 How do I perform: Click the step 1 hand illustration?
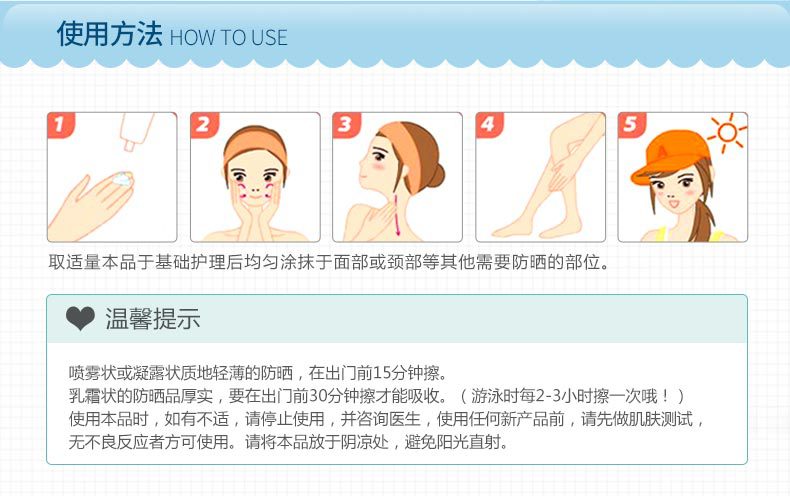pyautogui.click(x=112, y=177)
